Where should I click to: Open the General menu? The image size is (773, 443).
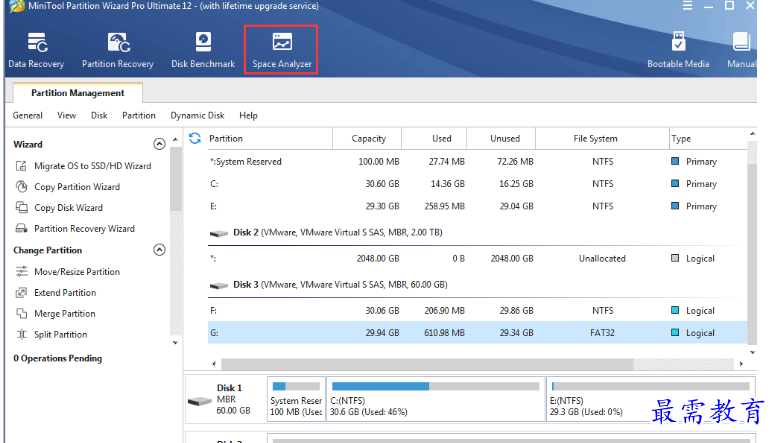pyautogui.click(x=28, y=115)
